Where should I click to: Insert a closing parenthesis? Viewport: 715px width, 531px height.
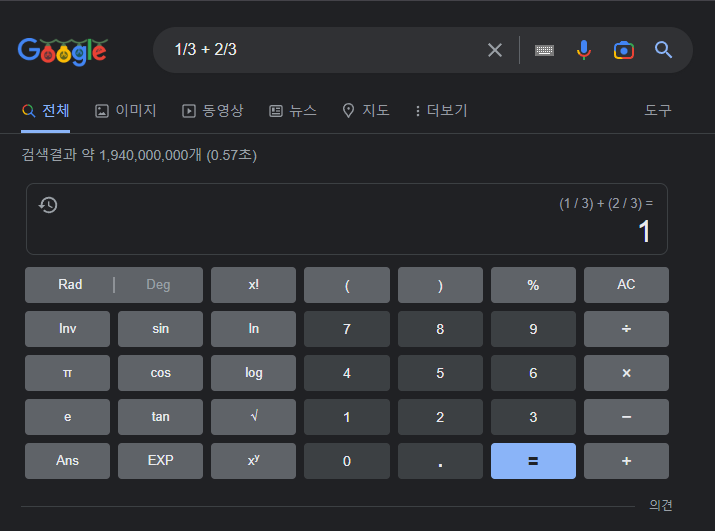coord(440,285)
